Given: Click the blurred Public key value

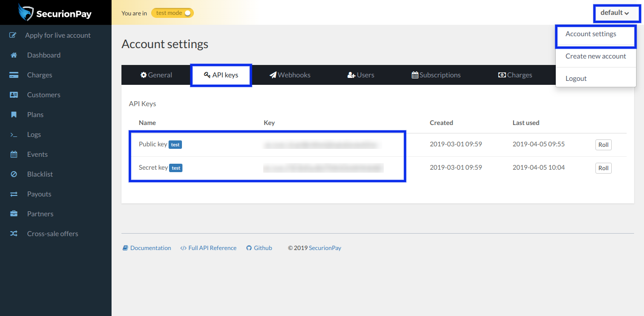Looking at the screenshot, I should coord(321,145).
